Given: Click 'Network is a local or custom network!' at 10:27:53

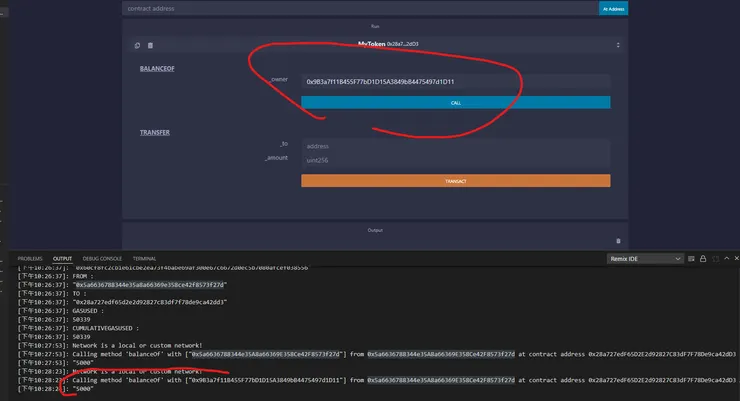Looking at the screenshot, I should 137,346.
